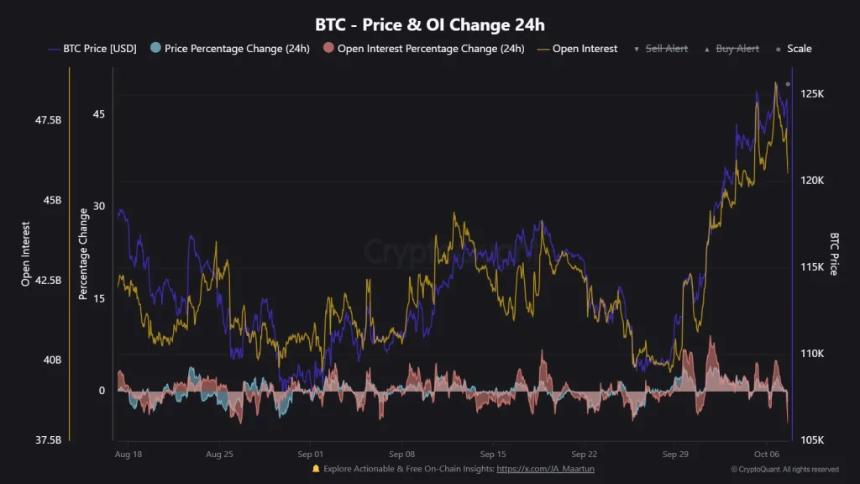The width and height of the screenshot is (860, 484).
Task: Click the Sep 15 date on the x-axis
Action: point(493,453)
